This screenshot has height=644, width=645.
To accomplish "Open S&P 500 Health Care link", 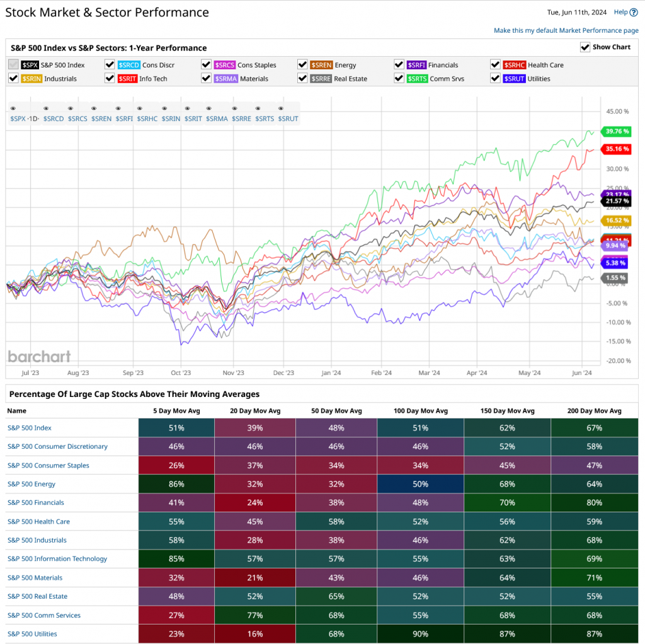I will point(38,521).
